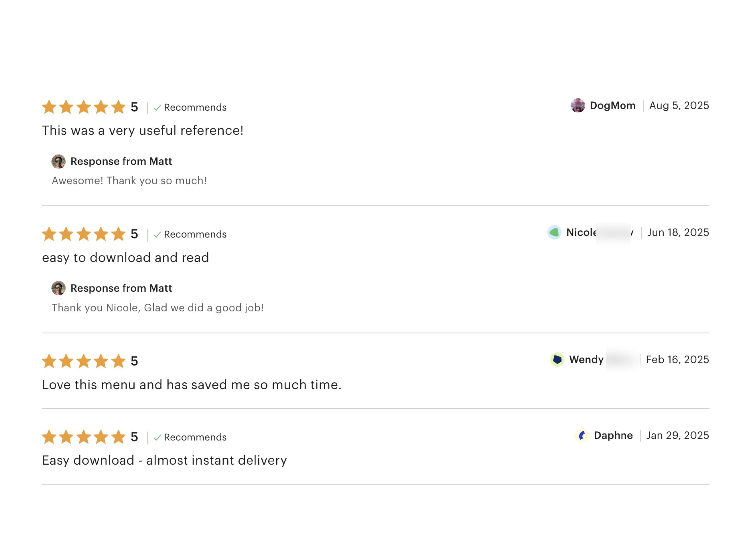Click star rating on Wendy's review
Viewport: 747px width, 560px height.
point(83,361)
